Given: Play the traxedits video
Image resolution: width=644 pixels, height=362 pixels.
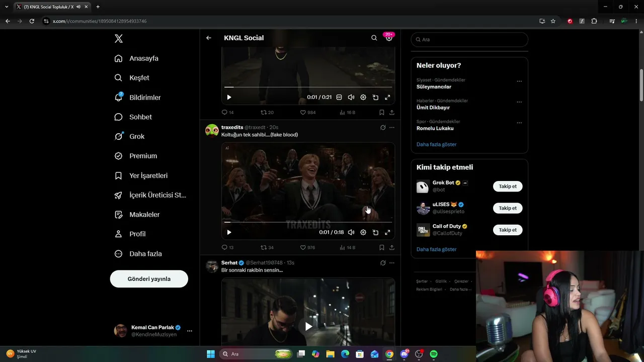Looking at the screenshot, I should pos(229,232).
